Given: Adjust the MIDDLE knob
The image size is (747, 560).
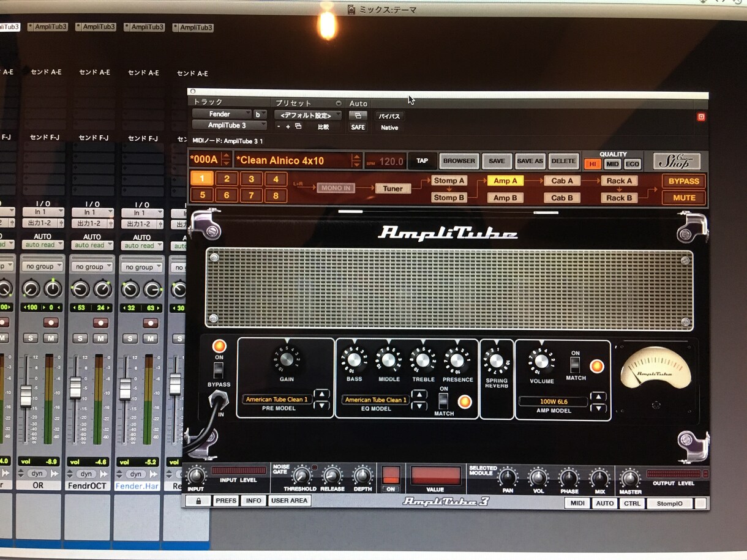Looking at the screenshot, I should pyautogui.click(x=389, y=360).
